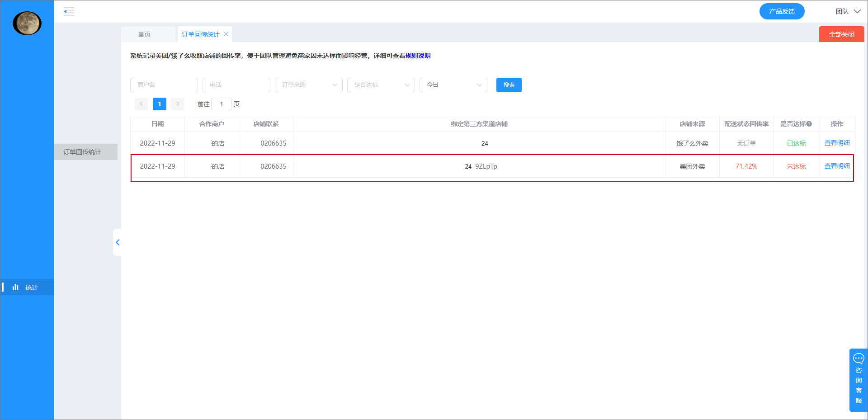Focus the 商户名 input field

tap(164, 85)
